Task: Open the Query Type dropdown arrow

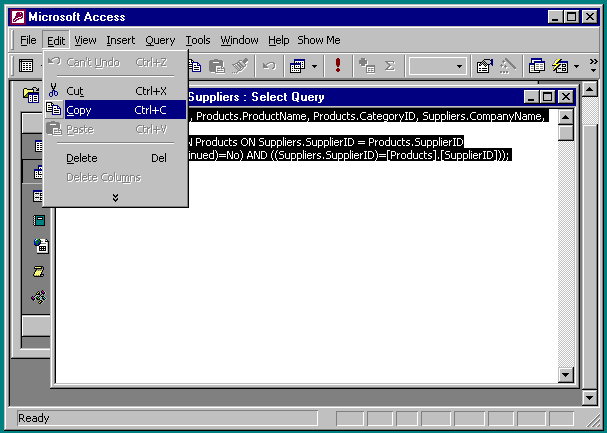Action: coord(314,66)
